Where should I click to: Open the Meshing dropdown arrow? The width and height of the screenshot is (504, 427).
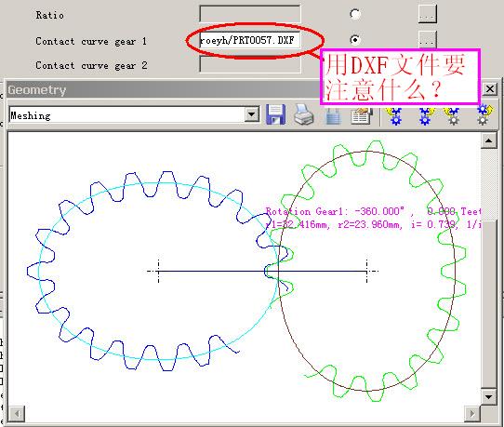252,114
